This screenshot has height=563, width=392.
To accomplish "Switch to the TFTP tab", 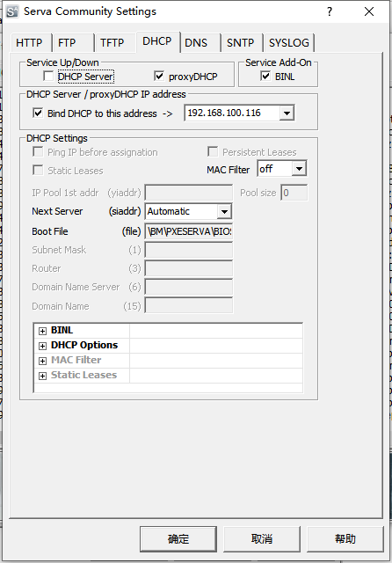I will coord(112,43).
